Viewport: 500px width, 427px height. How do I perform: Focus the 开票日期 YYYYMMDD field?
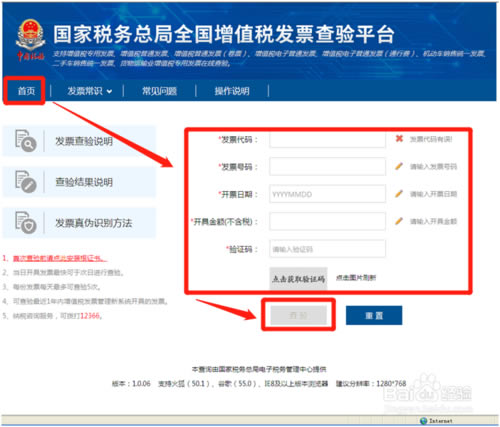tap(327, 194)
